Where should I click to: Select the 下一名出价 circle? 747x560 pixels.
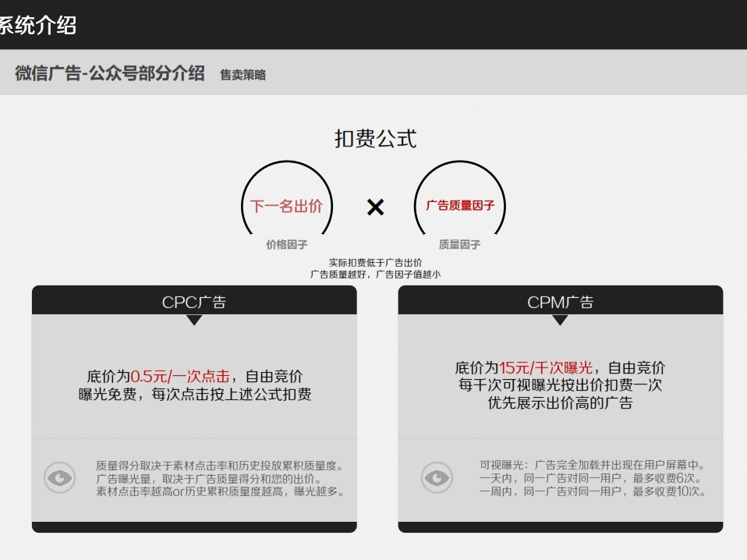286,206
